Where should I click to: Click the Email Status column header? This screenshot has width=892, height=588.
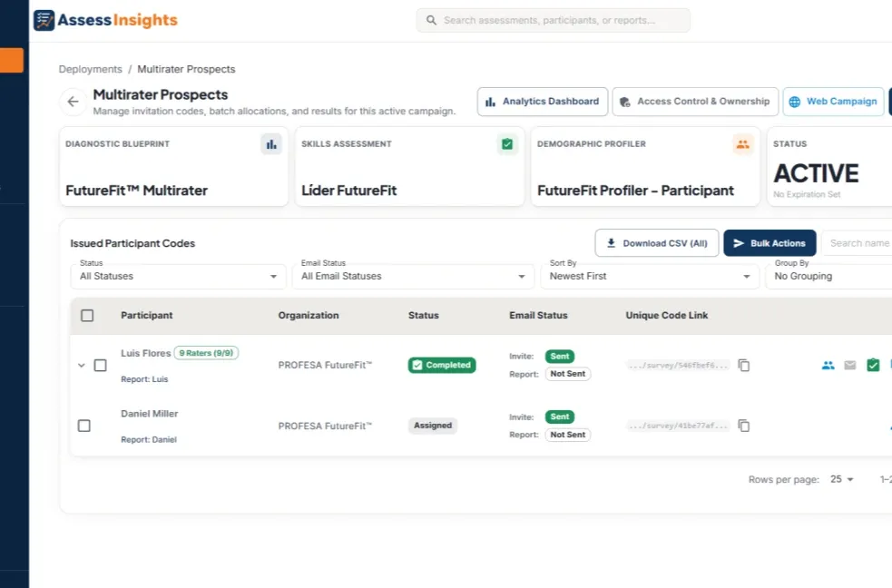point(538,316)
